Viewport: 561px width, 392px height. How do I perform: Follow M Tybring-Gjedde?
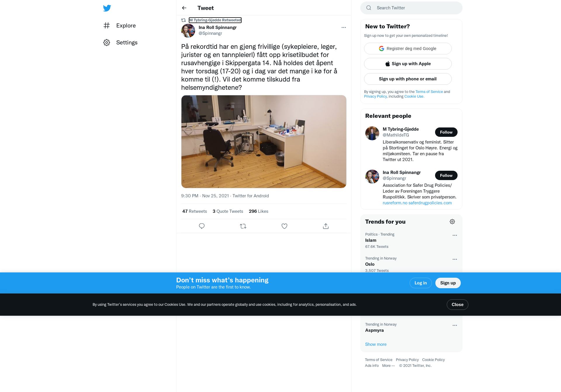coord(446,132)
